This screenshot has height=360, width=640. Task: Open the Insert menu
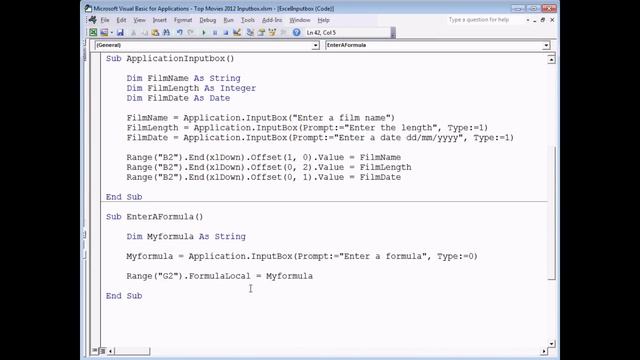[x=160, y=20]
